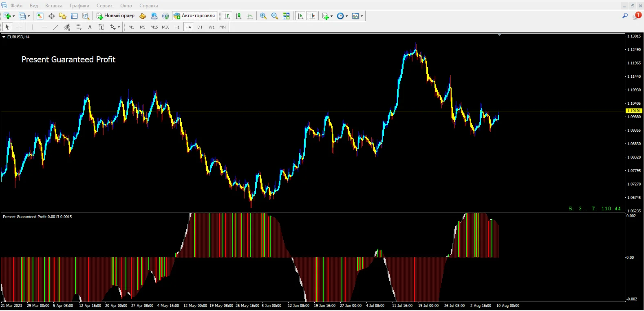Toggle Chart Shift icon
The width and height of the screenshot is (644, 311).
click(312, 16)
